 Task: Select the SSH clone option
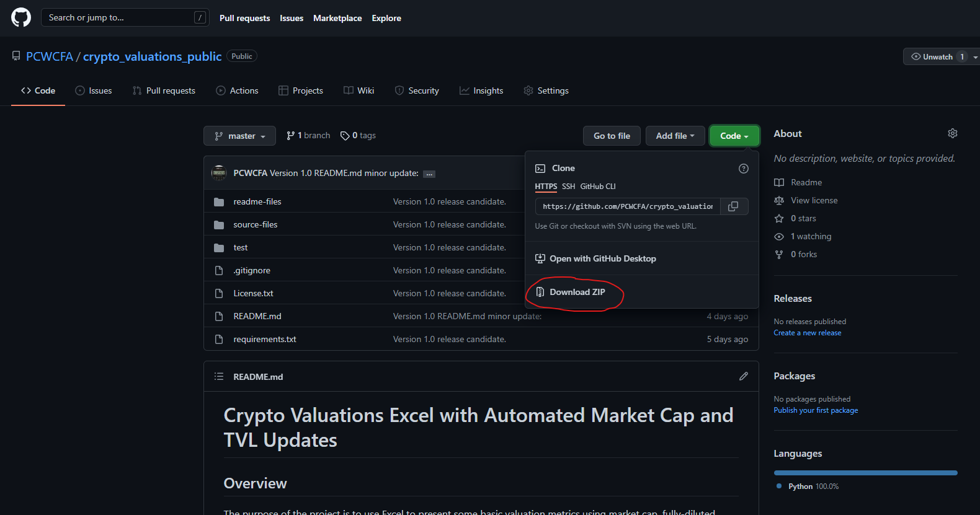coord(569,187)
